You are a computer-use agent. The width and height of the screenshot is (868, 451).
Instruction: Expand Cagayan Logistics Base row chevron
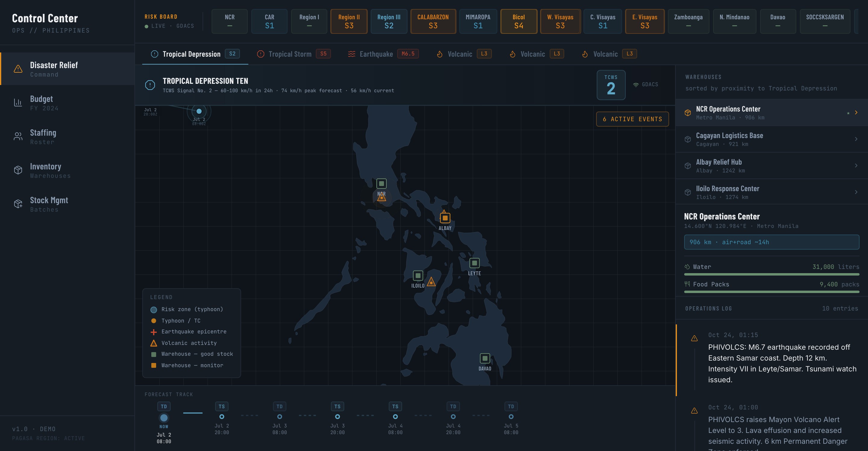click(856, 139)
